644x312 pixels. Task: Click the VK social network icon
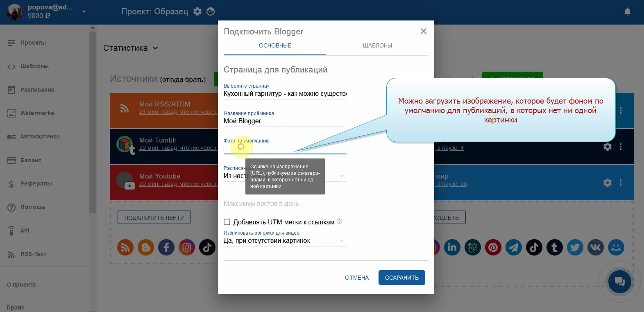pyautogui.click(x=595, y=247)
